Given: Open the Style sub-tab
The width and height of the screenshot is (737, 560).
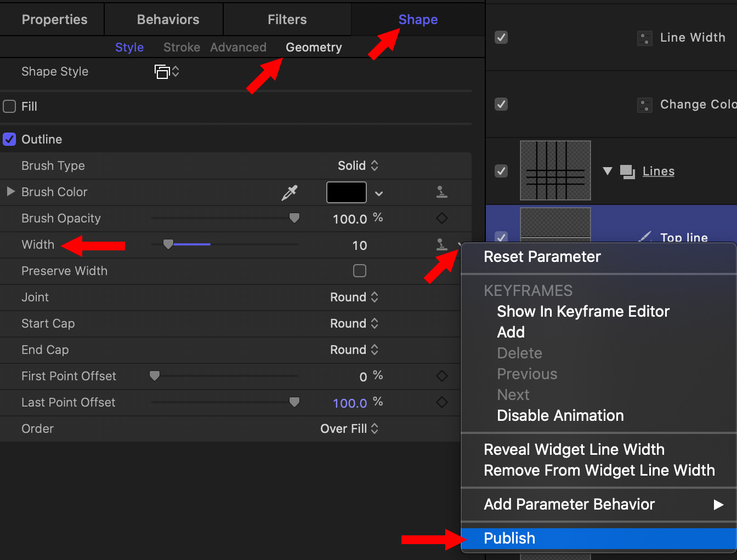Looking at the screenshot, I should 129,48.
